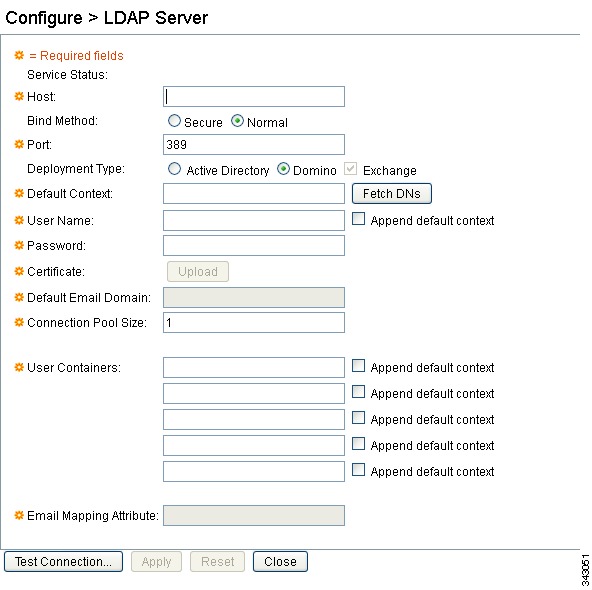Click the Apply button
592x590 pixels.
(156, 561)
